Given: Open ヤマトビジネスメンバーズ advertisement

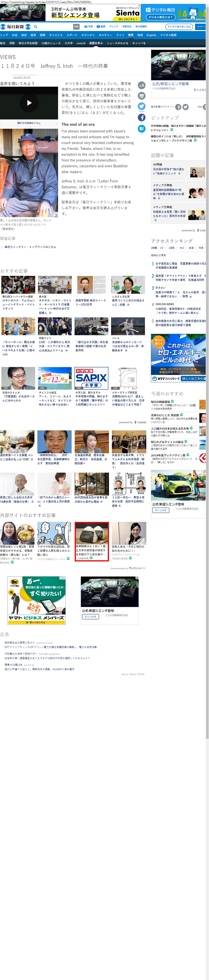Looking at the screenshot, I should (x=37, y=600).
